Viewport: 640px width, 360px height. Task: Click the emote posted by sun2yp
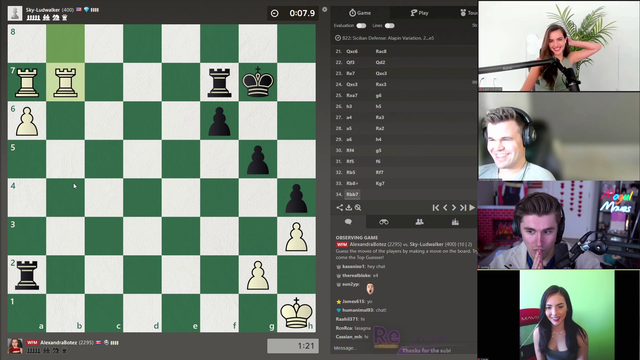(x=370, y=289)
